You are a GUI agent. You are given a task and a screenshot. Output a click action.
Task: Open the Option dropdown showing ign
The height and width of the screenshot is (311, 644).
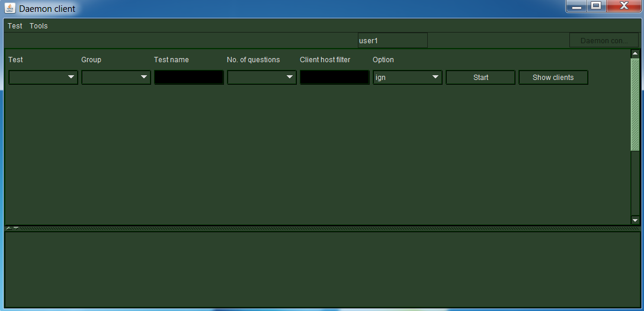[x=408, y=77]
